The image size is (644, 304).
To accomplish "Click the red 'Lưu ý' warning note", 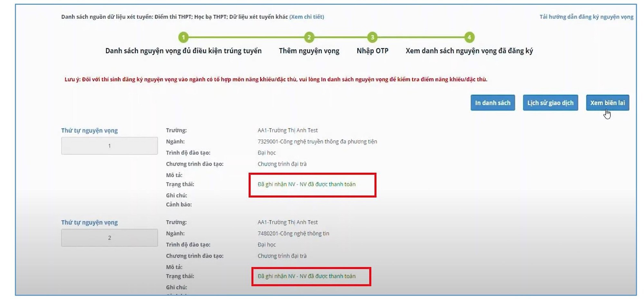I will (276, 79).
